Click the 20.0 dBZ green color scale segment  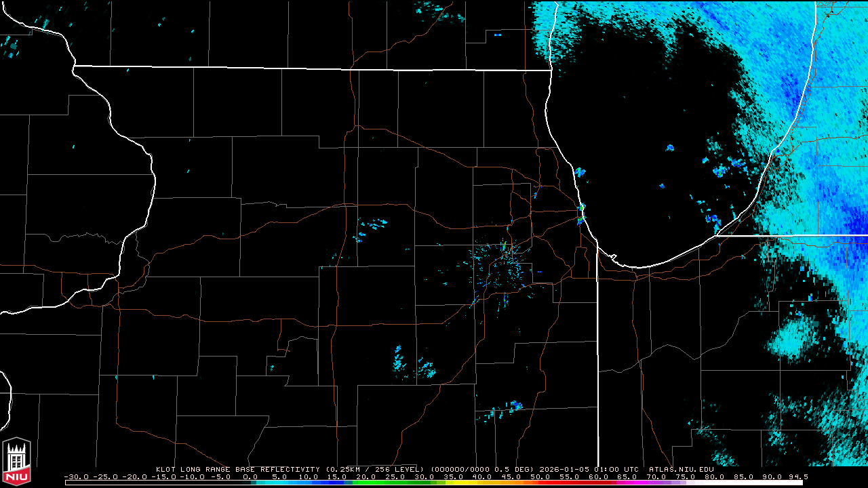pyautogui.click(x=365, y=483)
